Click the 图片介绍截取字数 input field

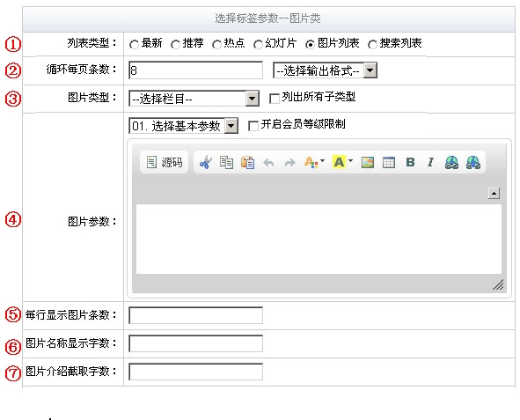pyautogui.click(x=195, y=372)
